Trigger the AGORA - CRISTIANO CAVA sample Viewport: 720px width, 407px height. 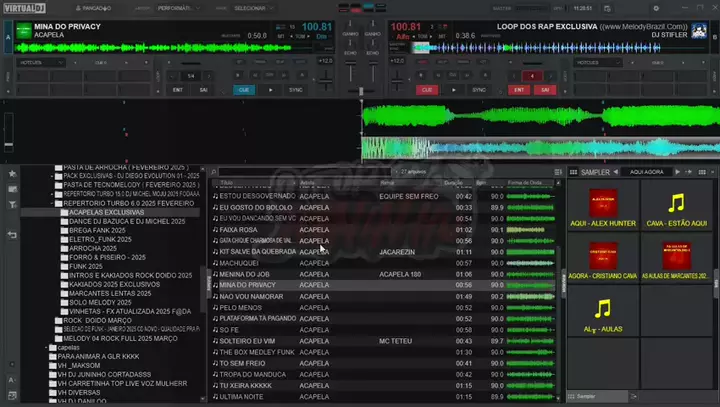tap(603, 259)
